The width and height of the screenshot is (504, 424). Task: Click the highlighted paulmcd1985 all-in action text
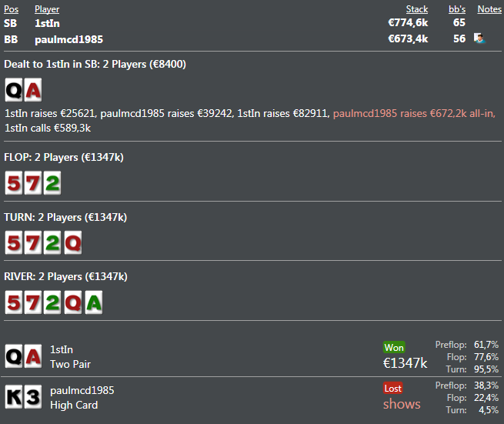[x=414, y=113]
